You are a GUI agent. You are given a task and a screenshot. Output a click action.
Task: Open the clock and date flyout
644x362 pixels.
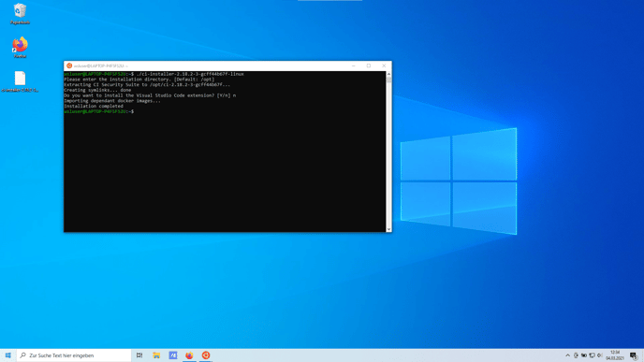click(615, 355)
